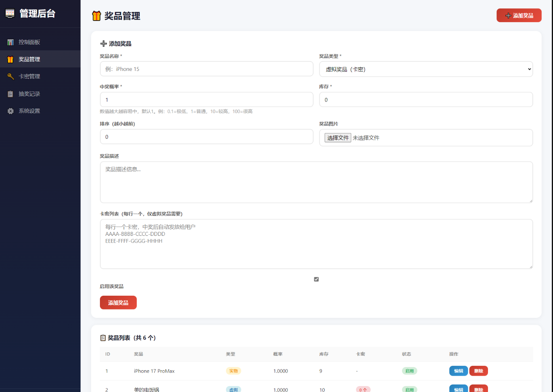The width and height of the screenshot is (553, 392).
Task: Click the gift icon beside page title
Action: 96,16
